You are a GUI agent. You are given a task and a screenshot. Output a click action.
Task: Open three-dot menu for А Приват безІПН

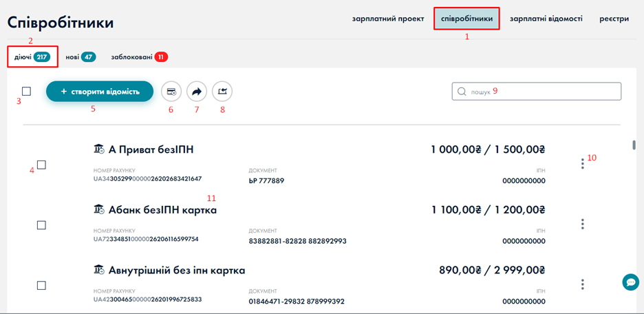583,163
